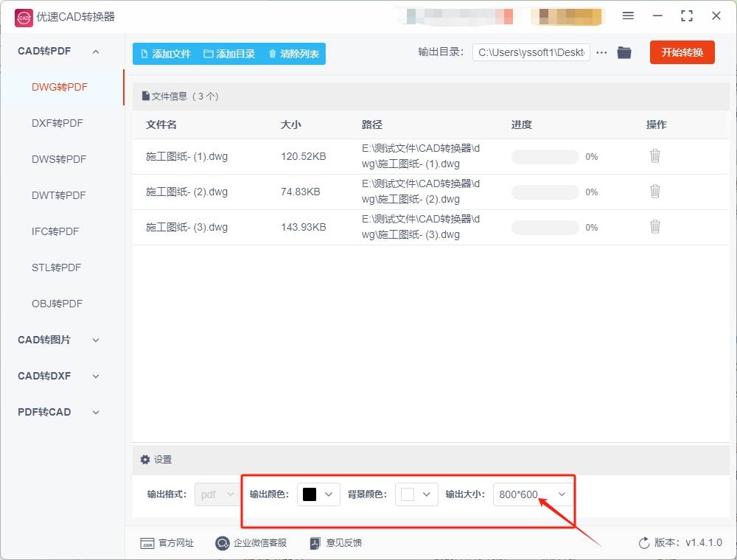The height and width of the screenshot is (560, 737).
Task: Open the app hamburger menu
Action: coord(629,15)
